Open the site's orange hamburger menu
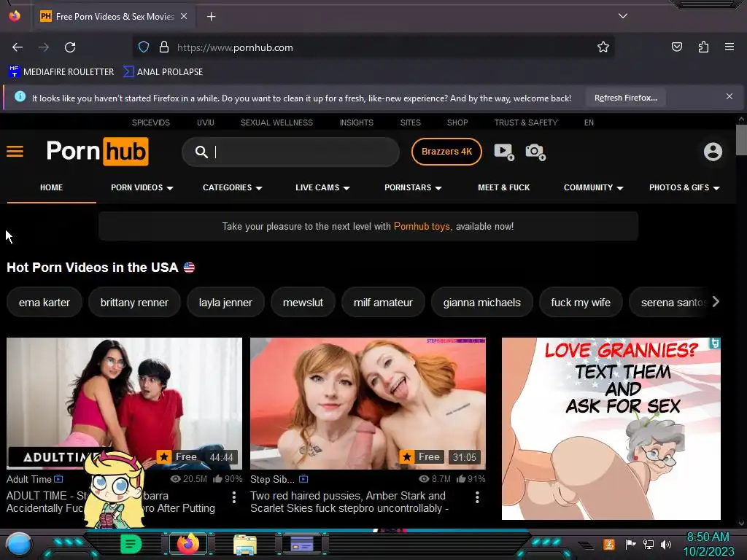 tap(15, 152)
